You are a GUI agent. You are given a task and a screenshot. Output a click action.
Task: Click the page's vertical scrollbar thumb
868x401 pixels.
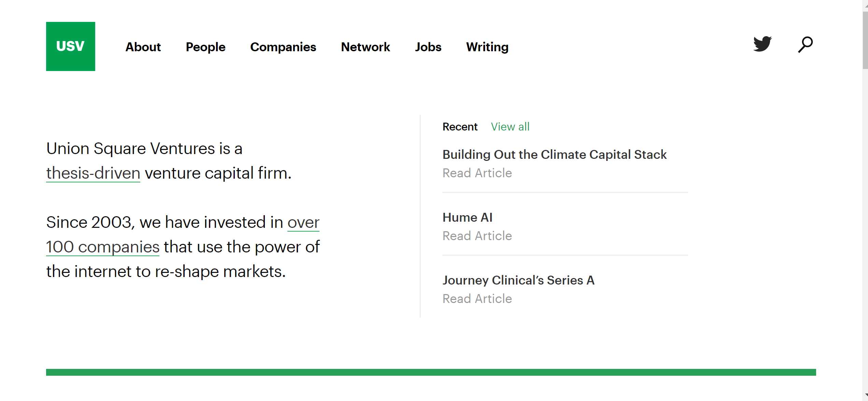coord(865,40)
